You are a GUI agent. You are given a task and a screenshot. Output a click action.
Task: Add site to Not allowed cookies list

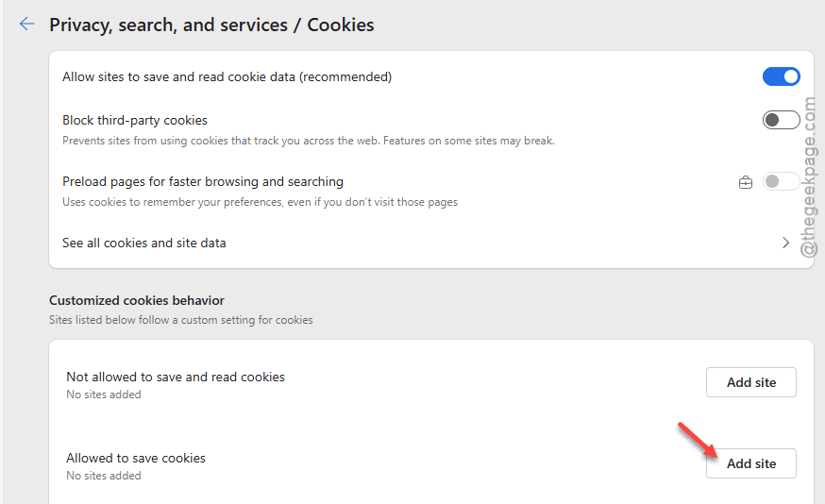tap(750, 382)
